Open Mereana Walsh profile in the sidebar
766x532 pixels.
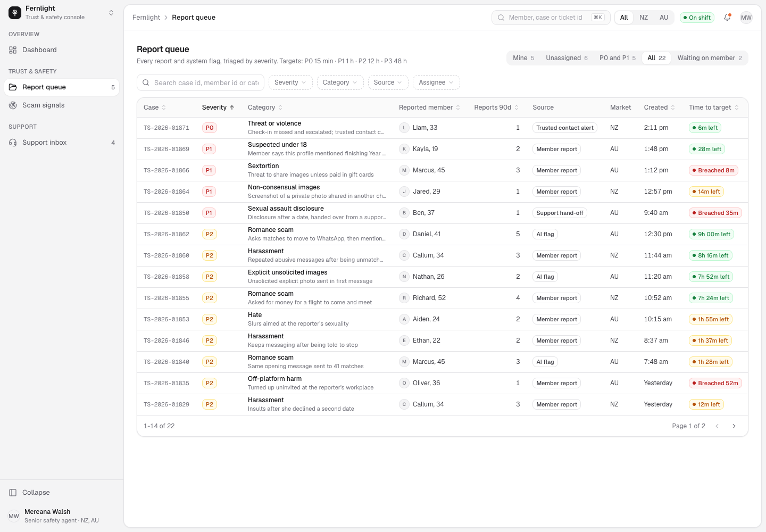62,516
